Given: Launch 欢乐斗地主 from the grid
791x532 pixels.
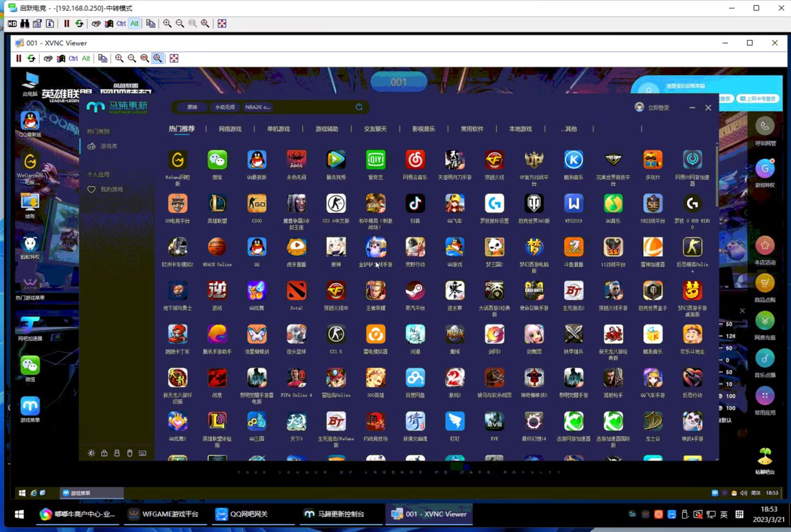Looking at the screenshot, I should click(692, 335).
